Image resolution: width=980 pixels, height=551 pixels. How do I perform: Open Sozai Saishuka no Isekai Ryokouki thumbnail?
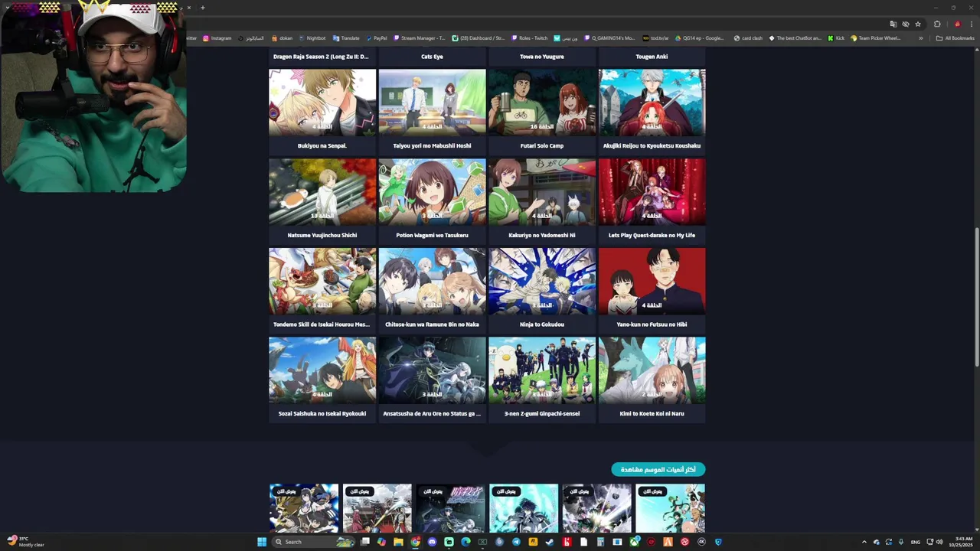point(322,370)
